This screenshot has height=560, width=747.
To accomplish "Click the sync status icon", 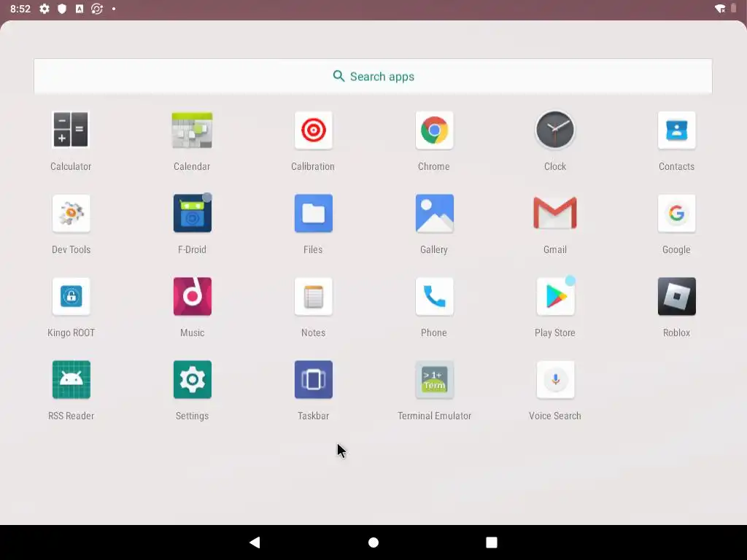I will [x=97, y=9].
